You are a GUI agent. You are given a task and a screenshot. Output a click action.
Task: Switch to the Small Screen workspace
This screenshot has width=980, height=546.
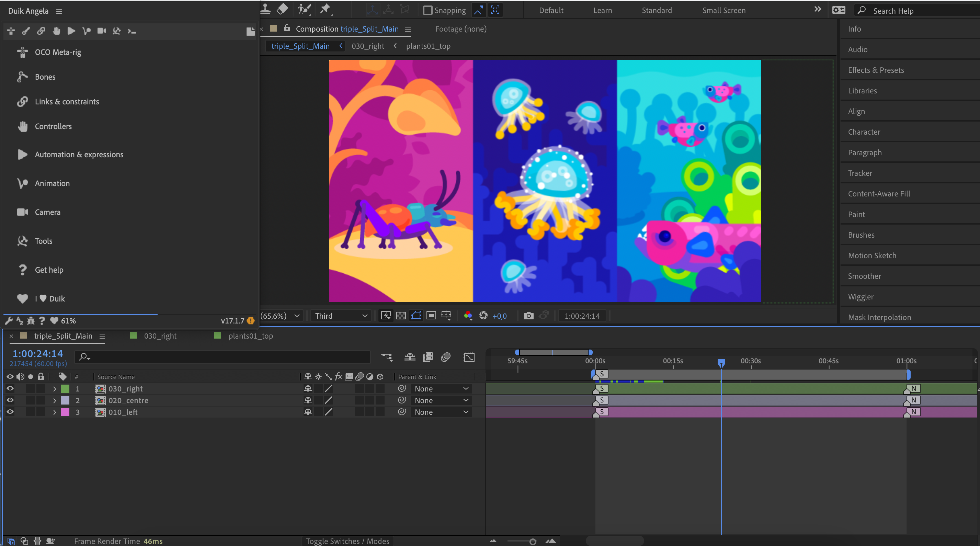[723, 10]
